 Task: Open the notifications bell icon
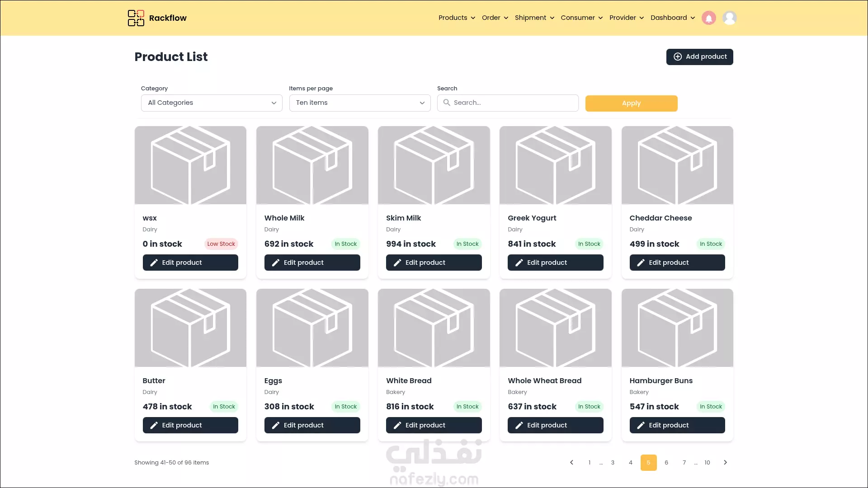pos(709,18)
